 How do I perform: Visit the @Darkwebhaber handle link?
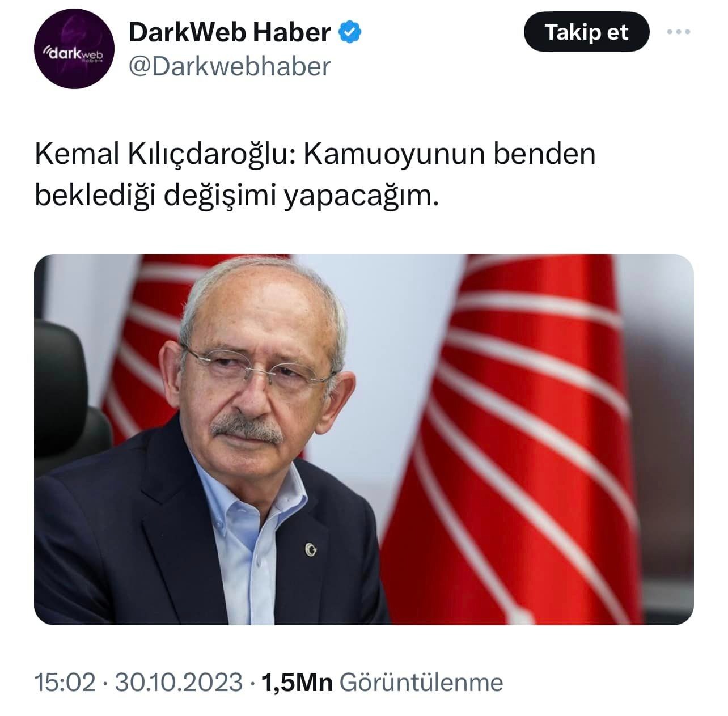[x=230, y=66]
